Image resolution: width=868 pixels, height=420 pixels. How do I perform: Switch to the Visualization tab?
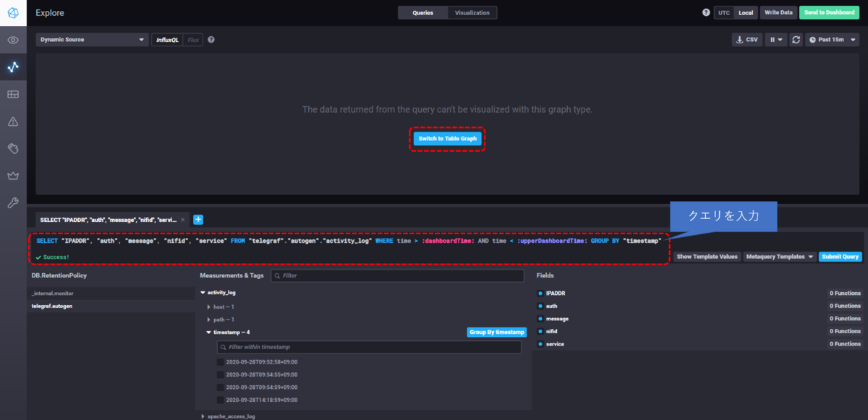click(x=472, y=12)
